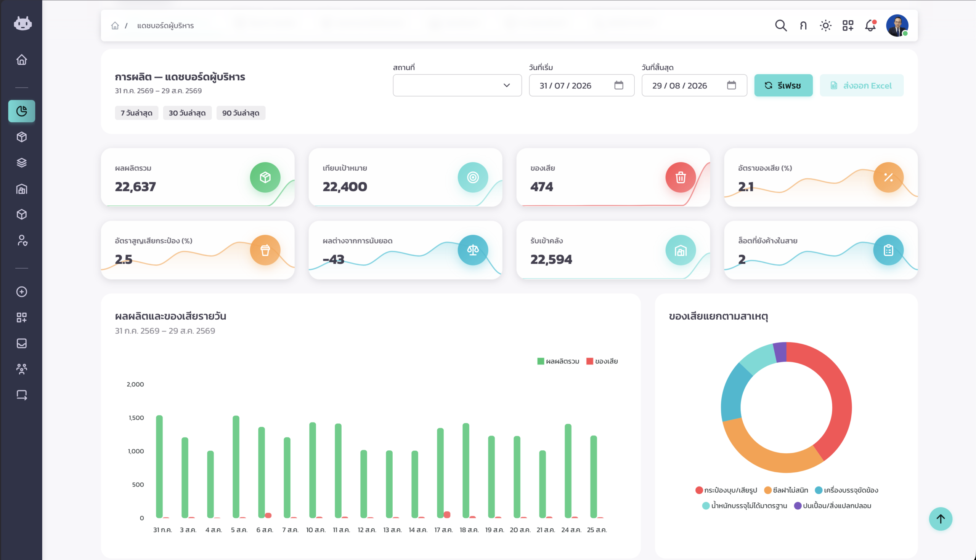Open the search icon in header
The height and width of the screenshot is (560, 976).
pos(781,26)
